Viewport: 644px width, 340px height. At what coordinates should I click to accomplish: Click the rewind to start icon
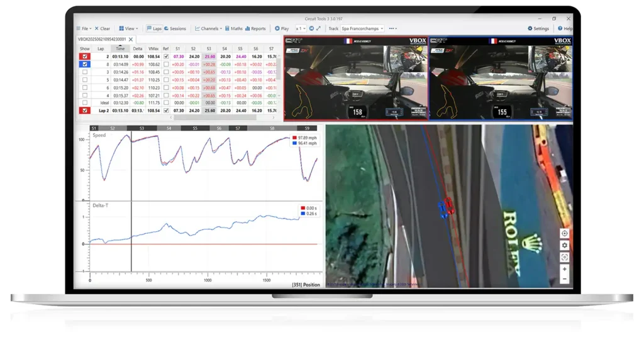311,28
